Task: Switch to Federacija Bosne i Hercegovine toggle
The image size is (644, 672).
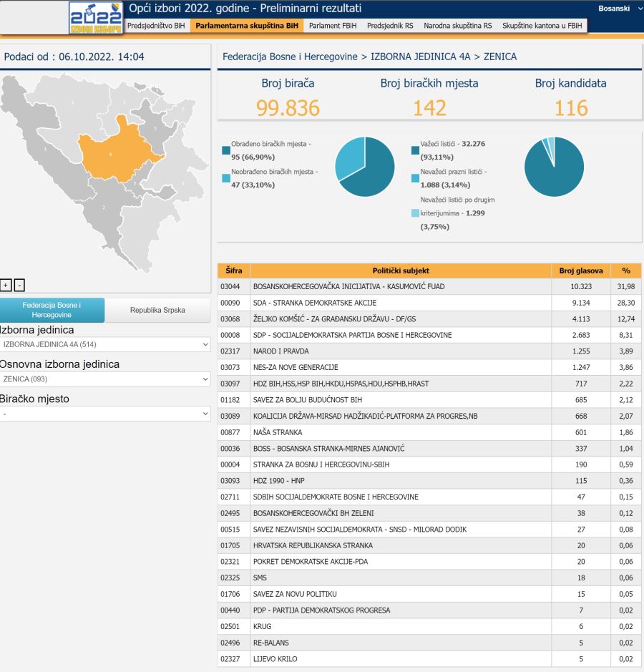Action: 52,310
